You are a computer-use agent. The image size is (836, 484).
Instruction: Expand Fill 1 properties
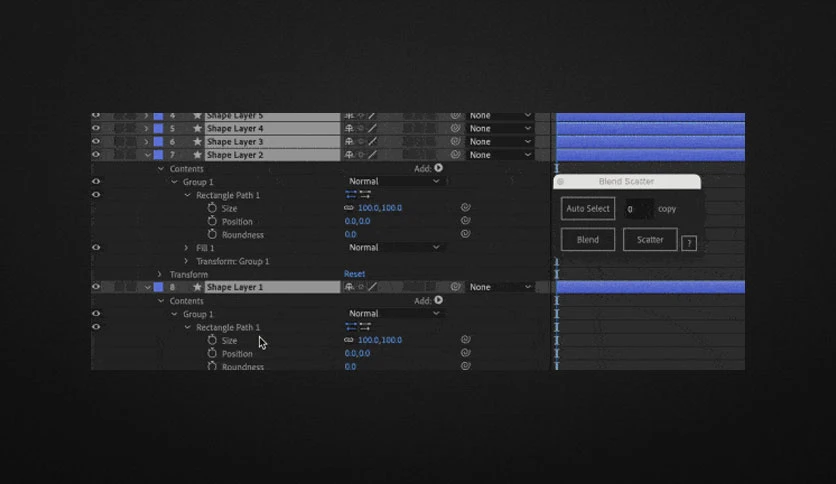coord(186,248)
